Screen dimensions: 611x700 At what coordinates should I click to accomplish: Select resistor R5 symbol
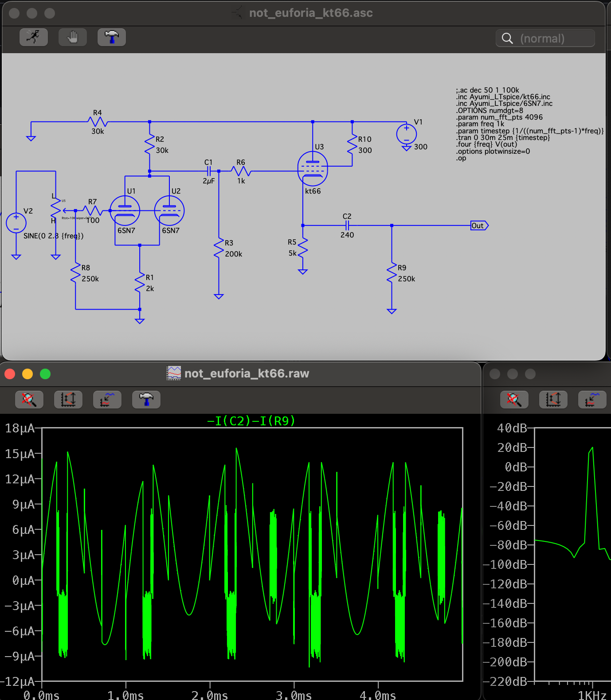pos(303,248)
